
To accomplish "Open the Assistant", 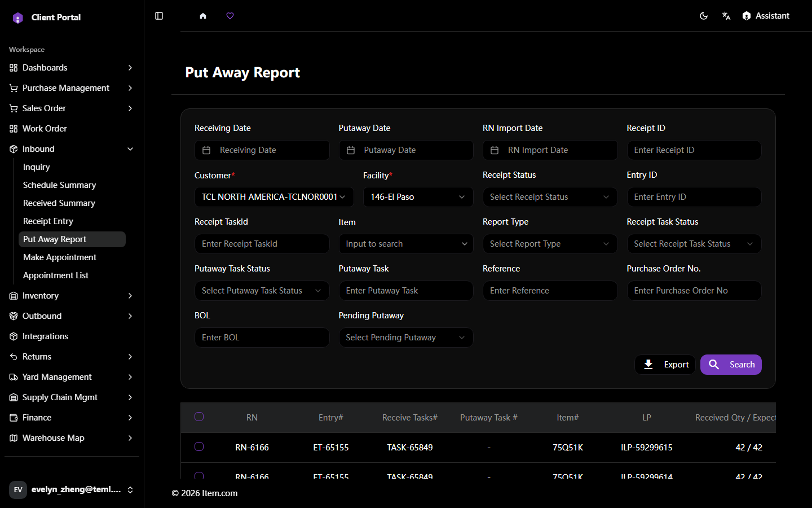I will click(766, 16).
